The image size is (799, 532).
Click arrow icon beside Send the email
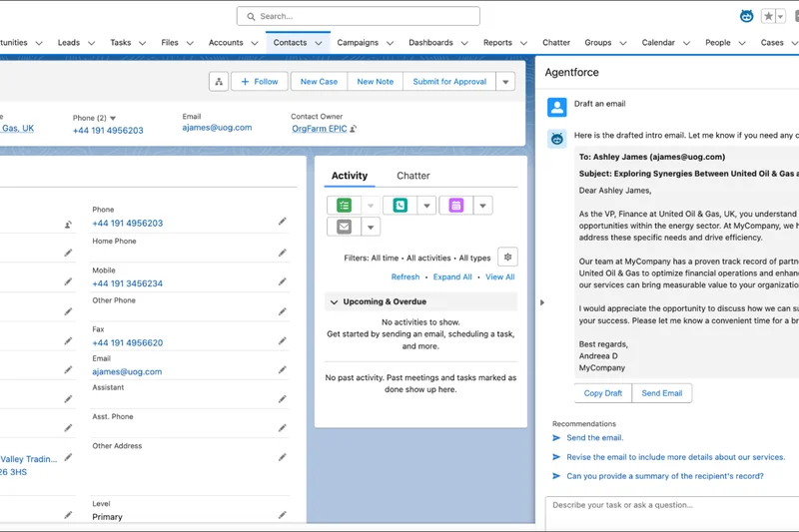pyautogui.click(x=556, y=438)
